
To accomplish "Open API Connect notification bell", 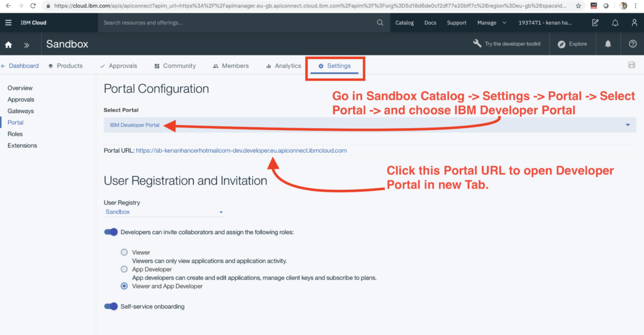I will [x=608, y=44].
